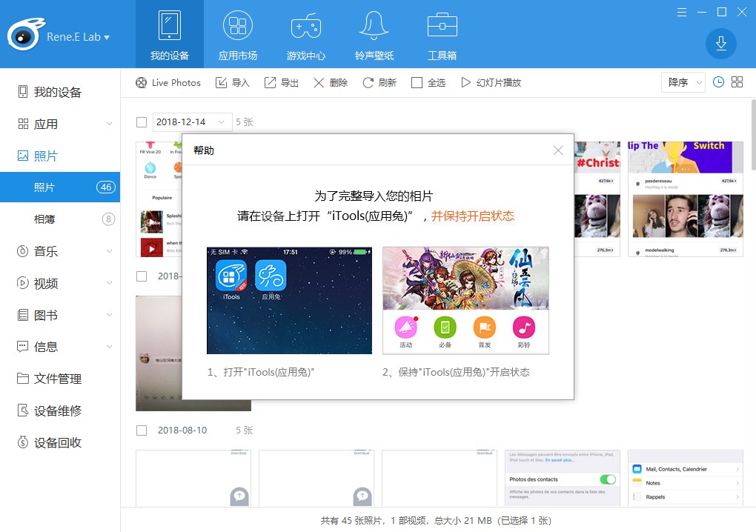This screenshot has width=756, height=532.
Task: Click the 活动 icon in help image
Action: (x=405, y=327)
